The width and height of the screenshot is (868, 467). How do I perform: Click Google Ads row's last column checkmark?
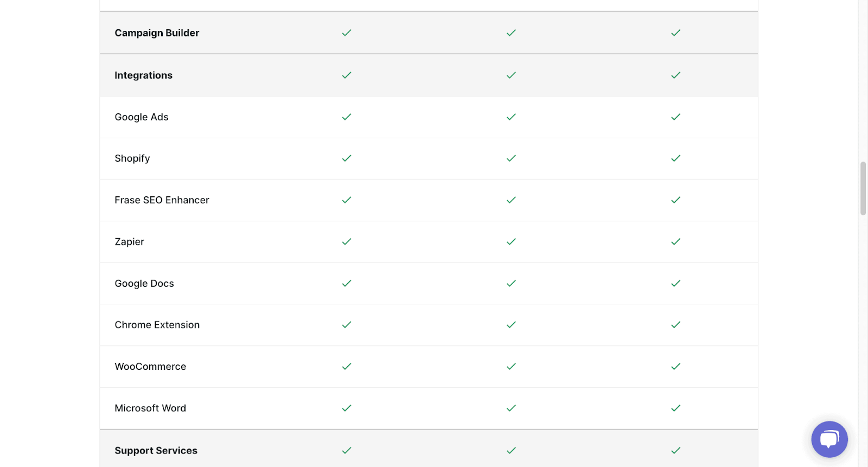click(x=675, y=117)
